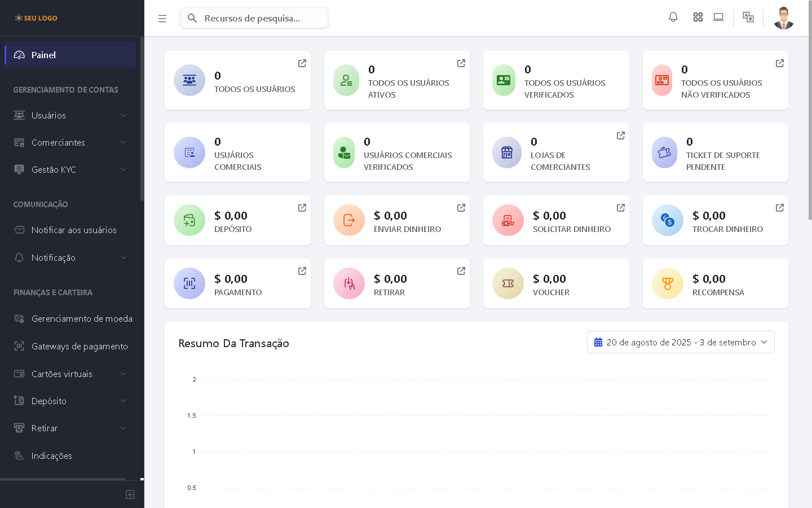Open external link on Trocar Dinheiro card

pos(780,208)
